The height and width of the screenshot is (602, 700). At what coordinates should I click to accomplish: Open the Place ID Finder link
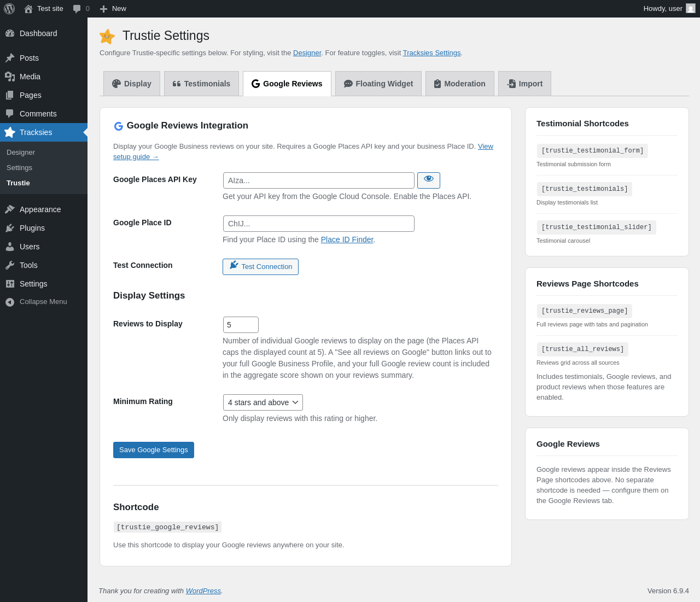pyautogui.click(x=347, y=239)
